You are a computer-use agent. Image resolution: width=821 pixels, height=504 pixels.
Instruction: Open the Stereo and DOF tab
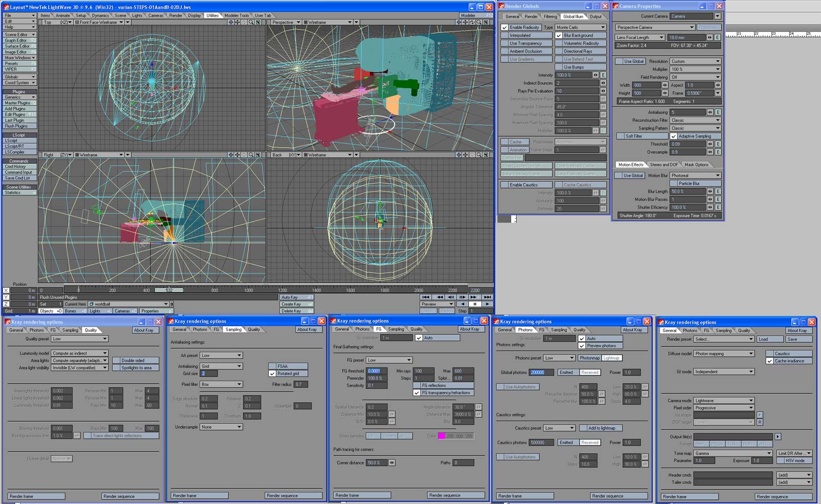664,165
